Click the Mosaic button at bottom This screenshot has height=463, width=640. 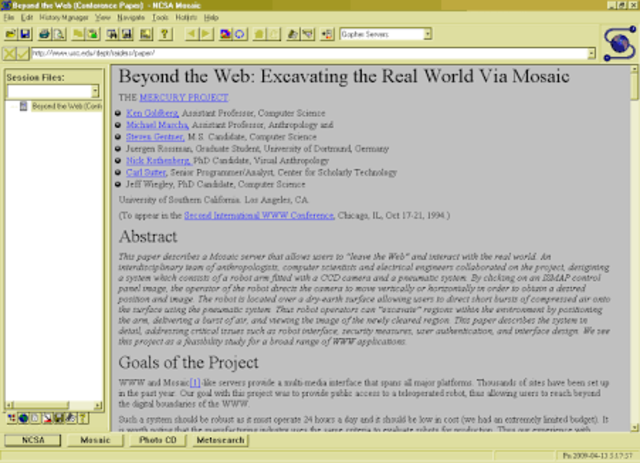tap(96, 440)
